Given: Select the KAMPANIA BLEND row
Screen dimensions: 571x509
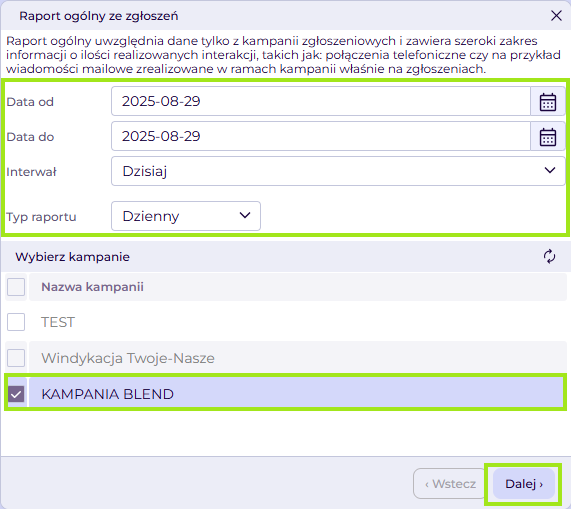Looking at the screenshot, I should 285,394.
